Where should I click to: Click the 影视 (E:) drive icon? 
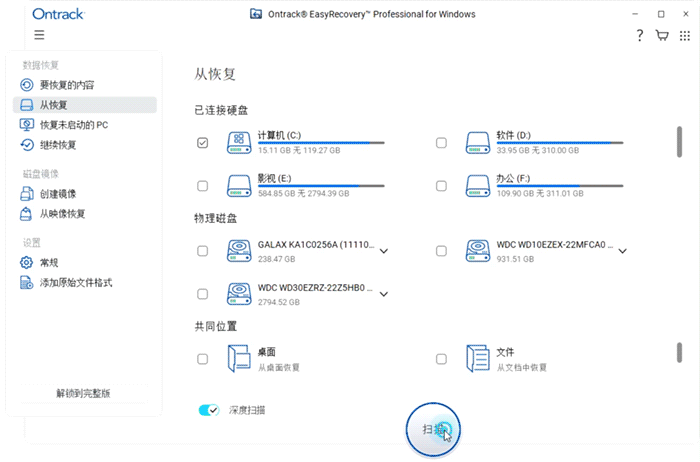(x=239, y=186)
